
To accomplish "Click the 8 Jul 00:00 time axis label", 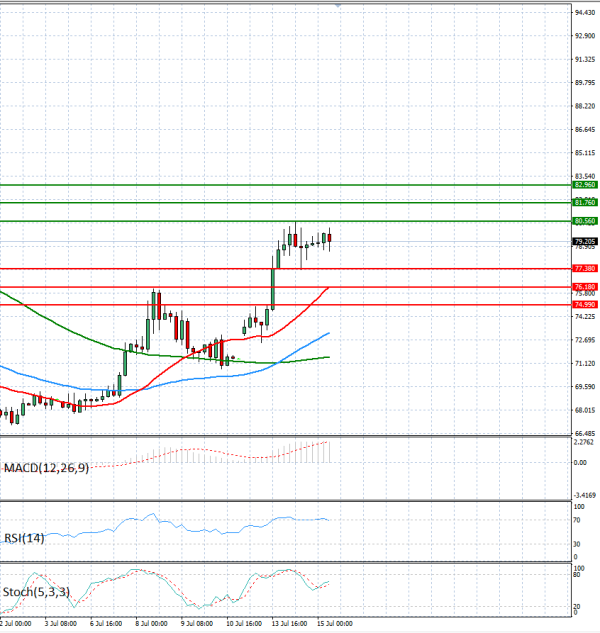I will (x=151, y=624).
